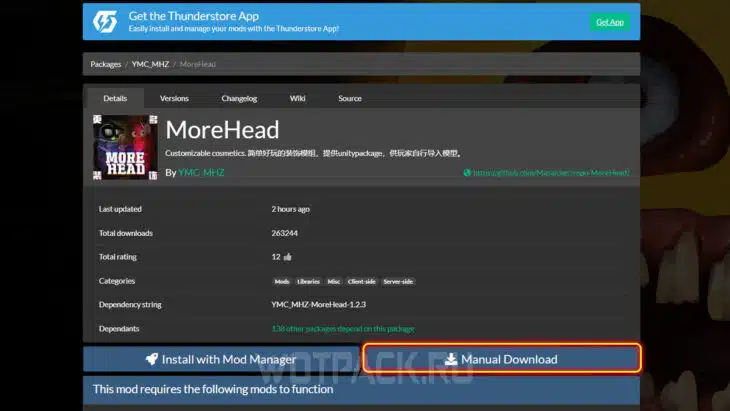
Task: Click the globe icon beside GitHub link
Action: coord(467,173)
